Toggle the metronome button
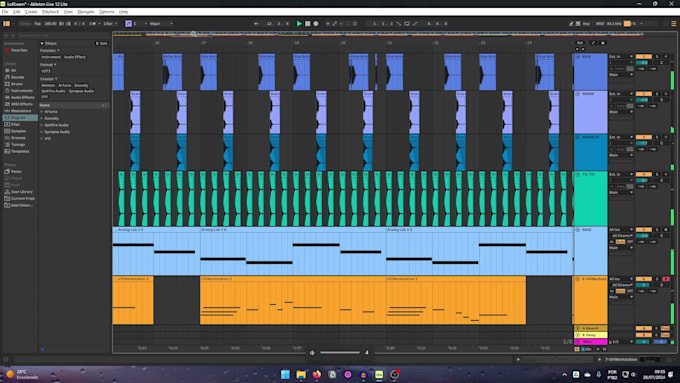This screenshot has width=680, height=383. click(92, 23)
